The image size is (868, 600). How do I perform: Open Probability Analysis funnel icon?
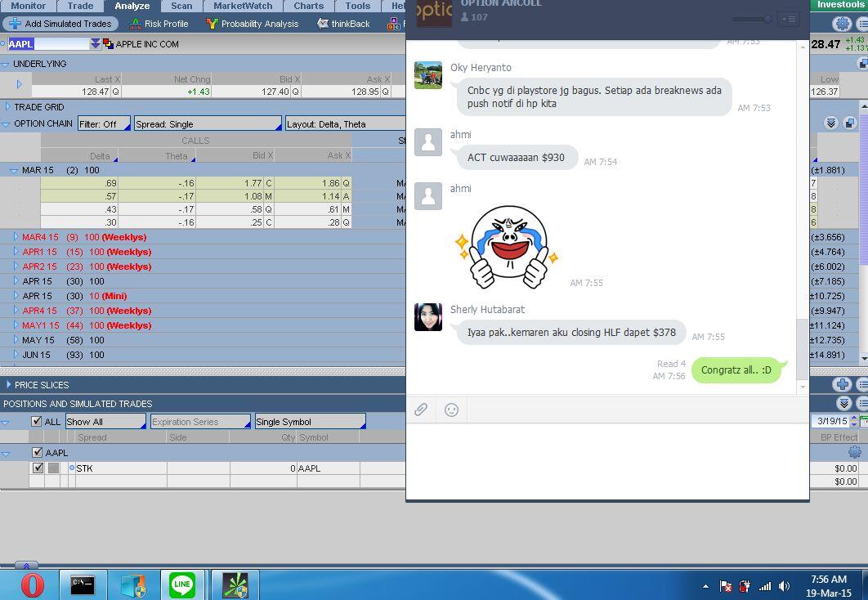coord(212,24)
